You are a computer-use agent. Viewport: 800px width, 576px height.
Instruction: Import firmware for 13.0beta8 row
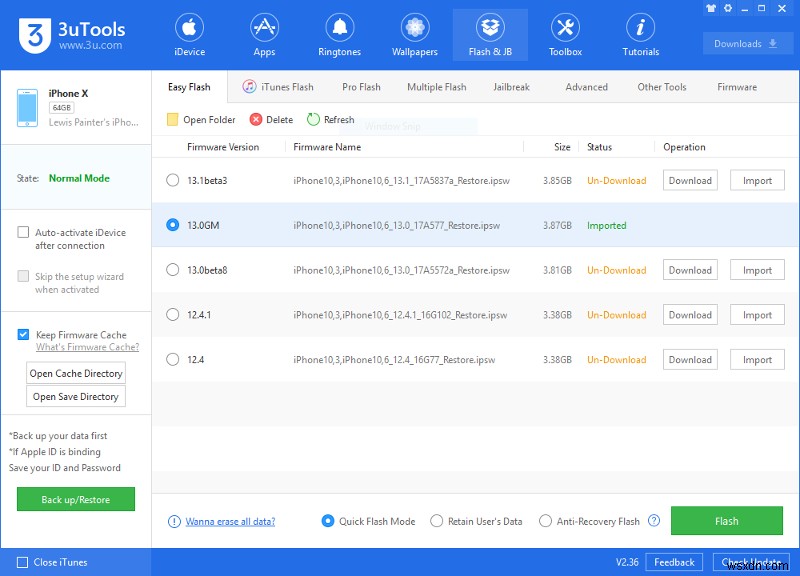click(x=757, y=270)
